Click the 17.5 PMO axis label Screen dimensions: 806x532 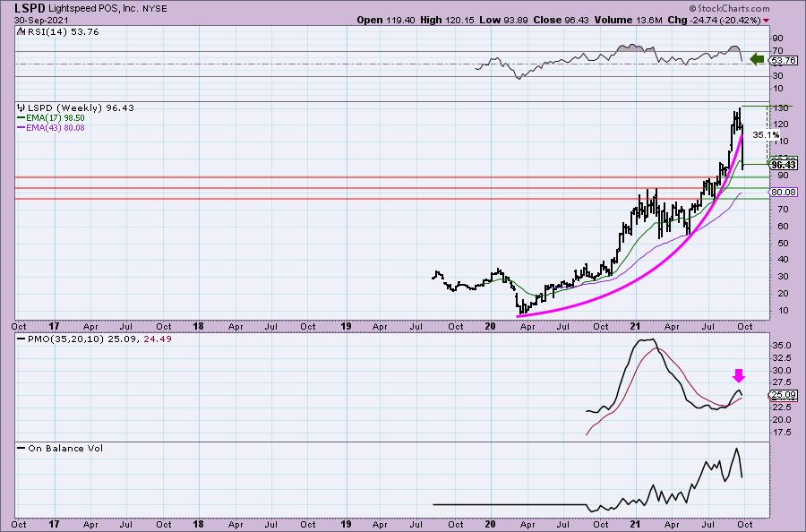coord(782,432)
